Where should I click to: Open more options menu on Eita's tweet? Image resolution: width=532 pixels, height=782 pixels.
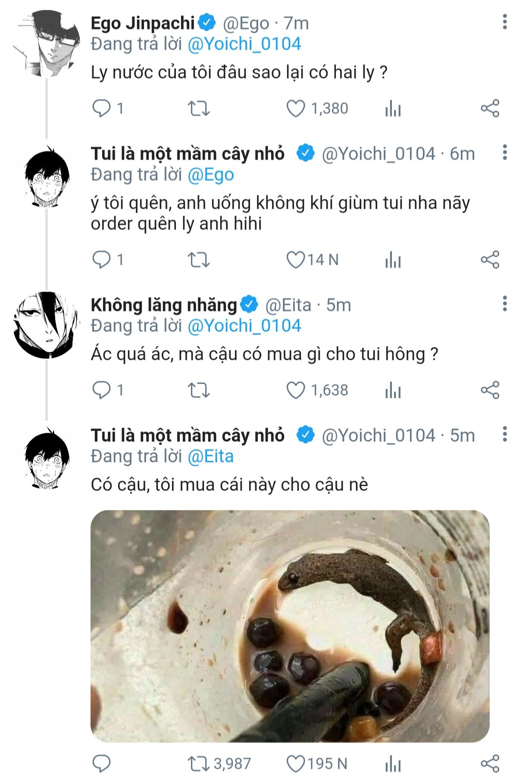pos(504,304)
